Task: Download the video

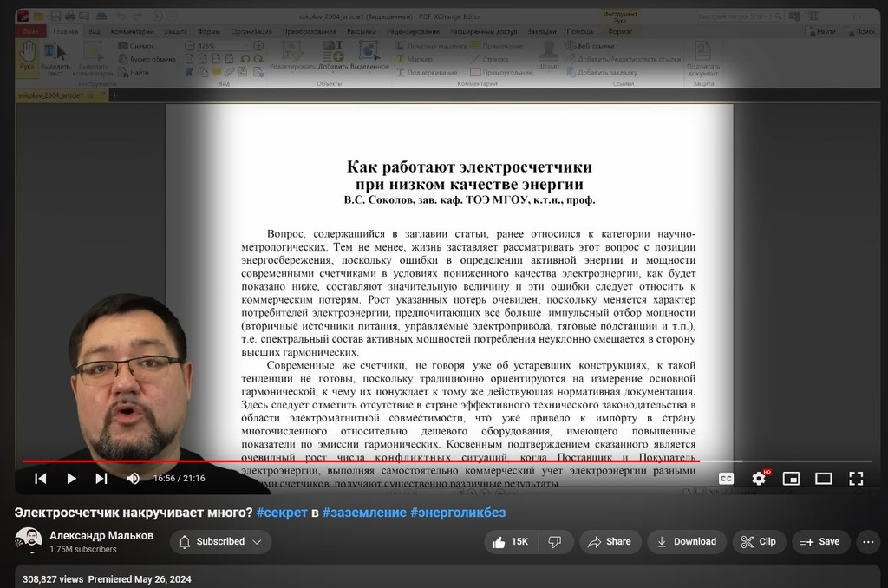Action: coord(686,541)
